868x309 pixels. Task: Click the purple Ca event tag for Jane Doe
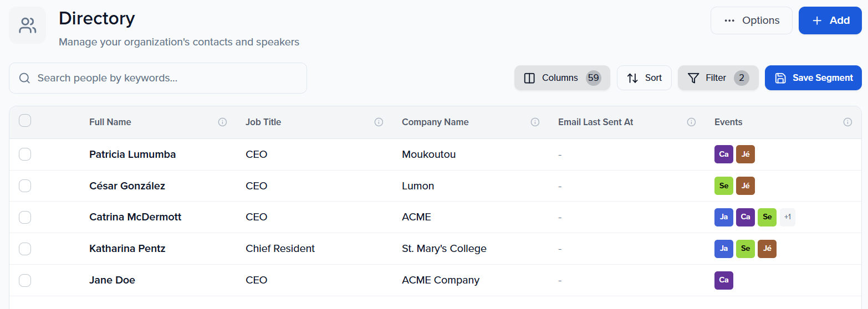[x=723, y=280]
